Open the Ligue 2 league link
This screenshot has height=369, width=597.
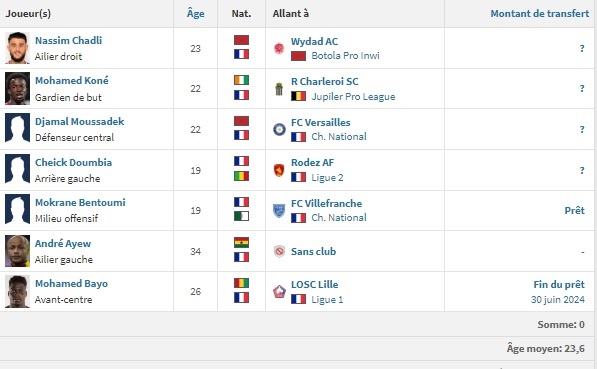(x=327, y=177)
